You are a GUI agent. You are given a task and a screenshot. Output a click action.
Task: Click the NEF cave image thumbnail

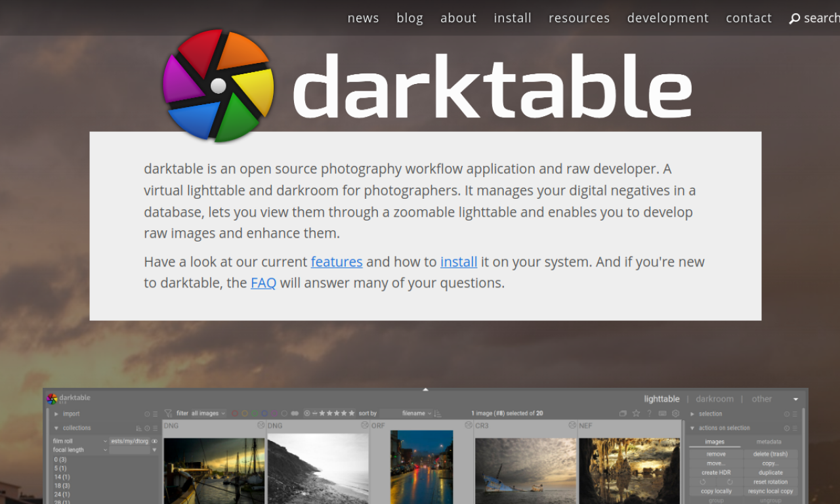pos(629,469)
